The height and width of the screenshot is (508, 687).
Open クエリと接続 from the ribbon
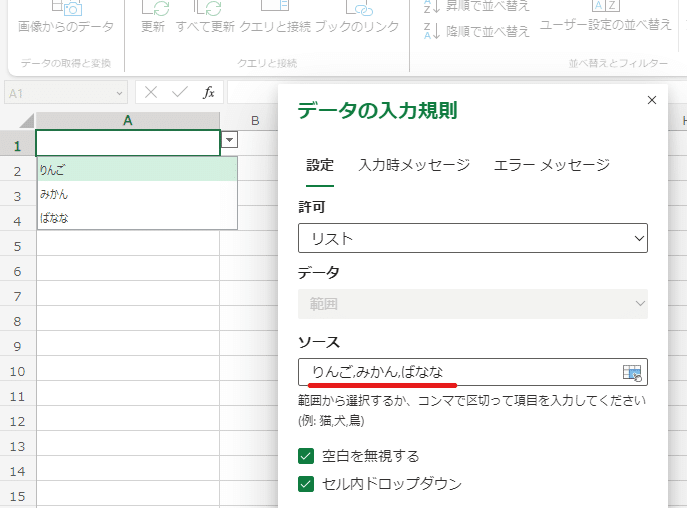(x=275, y=18)
